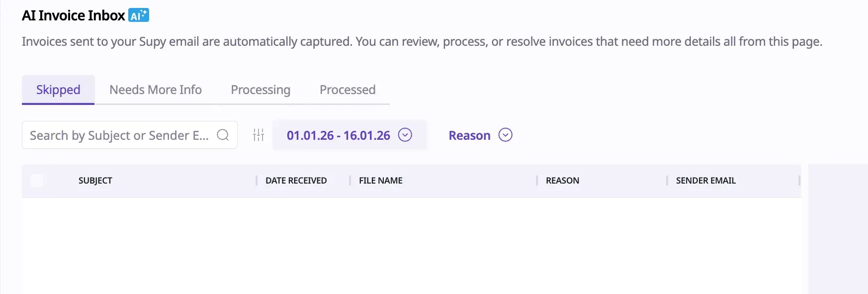Click the File Name column header
Image resolution: width=868 pixels, height=294 pixels.
[381, 181]
